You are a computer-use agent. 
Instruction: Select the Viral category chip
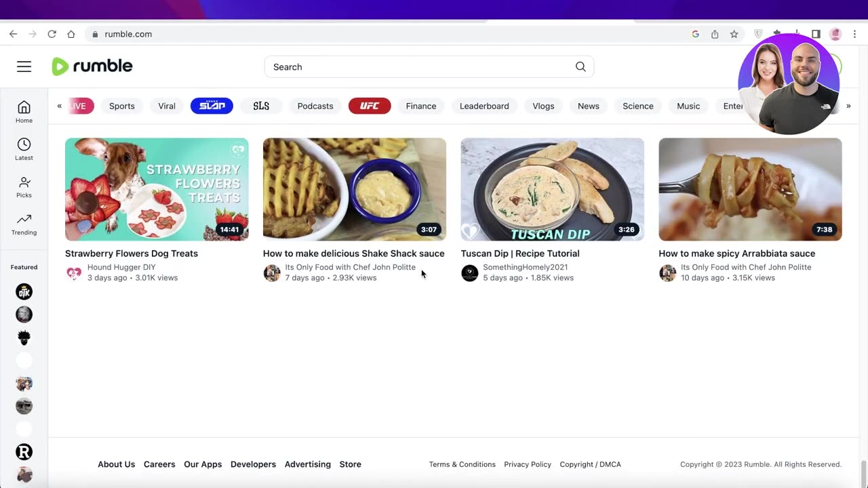[x=167, y=106]
